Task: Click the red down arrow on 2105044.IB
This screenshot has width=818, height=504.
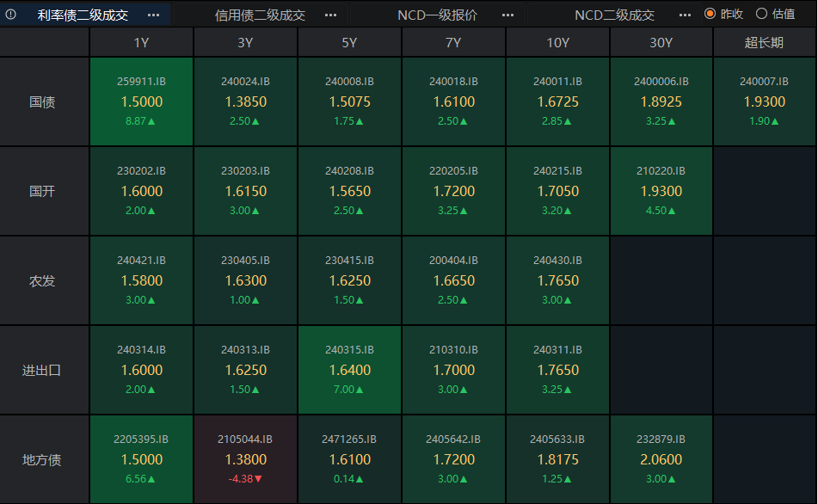Action: click(258, 479)
